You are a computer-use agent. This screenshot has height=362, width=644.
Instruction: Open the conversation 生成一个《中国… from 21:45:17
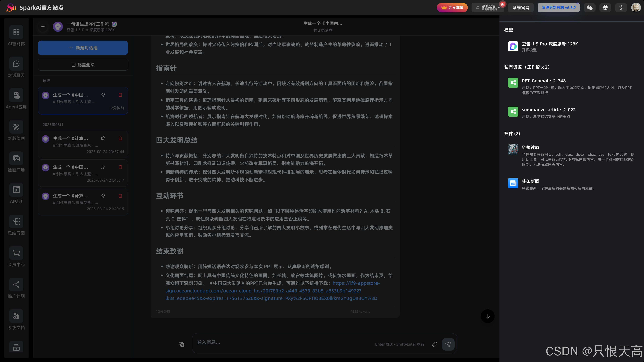[83, 173]
